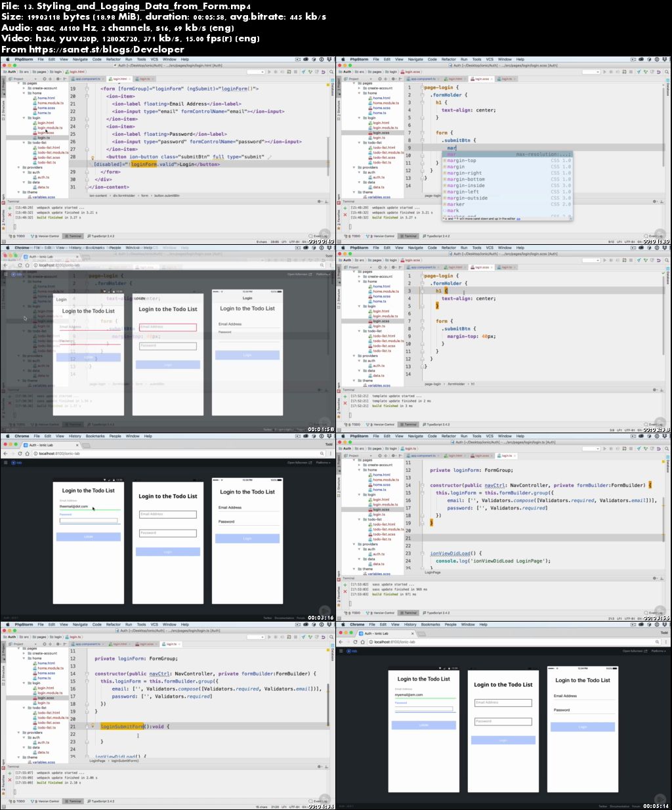
Task: Collapse the providers folder in the 00:00:40 frame
Action: click(19, 167)
